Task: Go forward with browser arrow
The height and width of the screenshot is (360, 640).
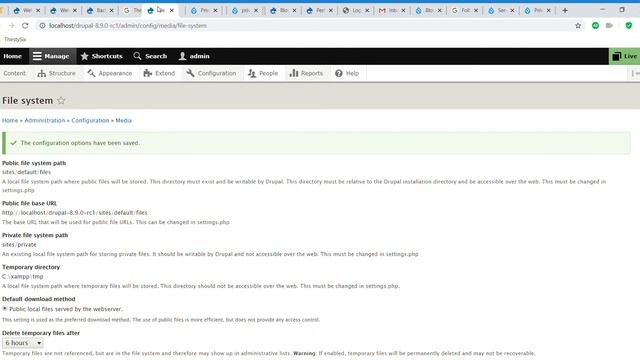Action: tap(11, 26)
